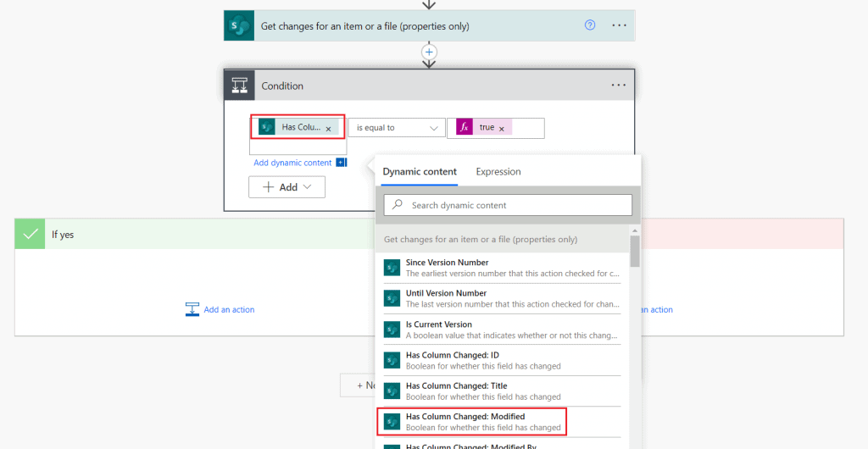This screenshot has height=449, width=868.
Task: Click the green If yes checkmark icon
Action: click(x=30, y=235)
